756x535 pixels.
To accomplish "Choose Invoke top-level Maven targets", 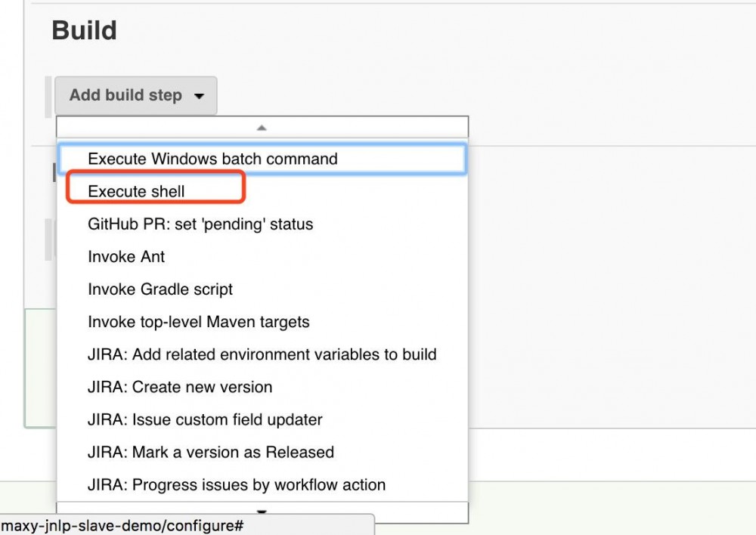I will [x=199, y=321].
